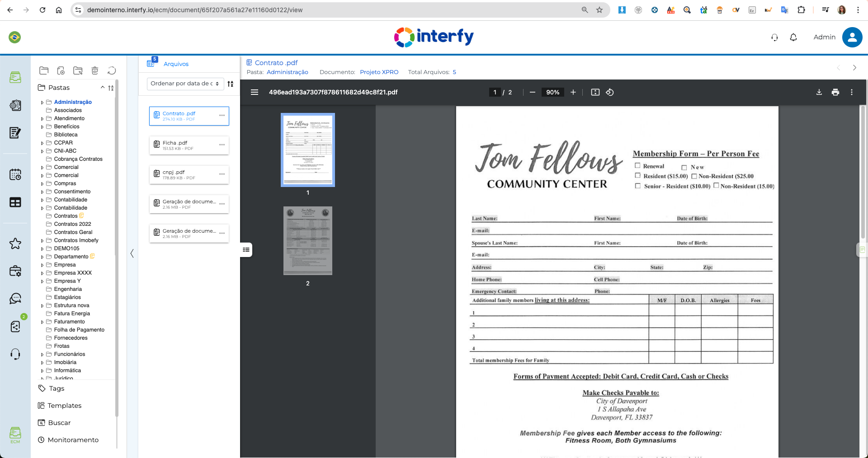Follow the Projeto XPRO document link
This screenshot has height=458, width=868.
tap(379, 72)
